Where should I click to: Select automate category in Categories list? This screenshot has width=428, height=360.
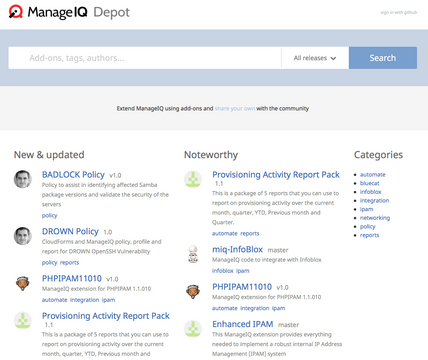pos(372,174)
